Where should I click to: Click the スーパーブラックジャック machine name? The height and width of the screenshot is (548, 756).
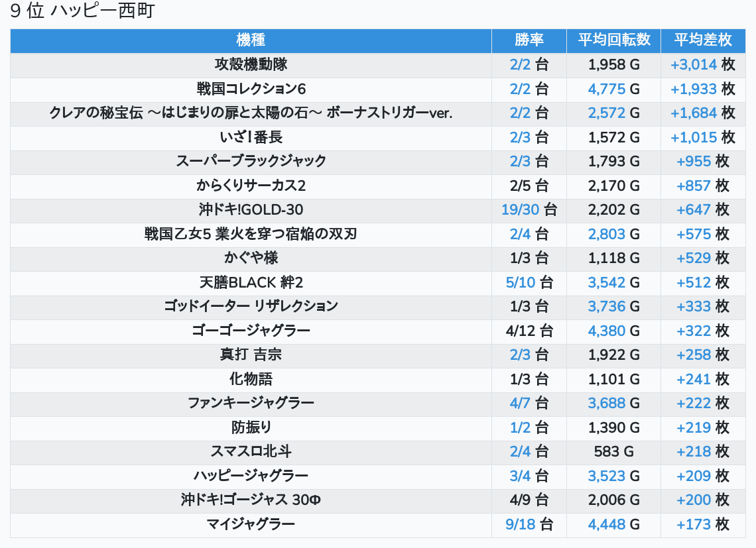coord(251,161)
